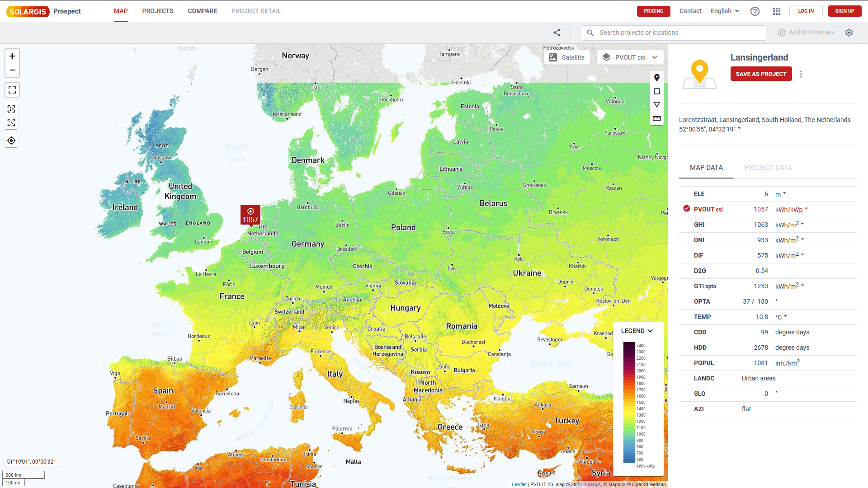This screenshot has width=868, height=488.
Task: Change PVOUT csi unit dropdown
Action: point(806,209)
